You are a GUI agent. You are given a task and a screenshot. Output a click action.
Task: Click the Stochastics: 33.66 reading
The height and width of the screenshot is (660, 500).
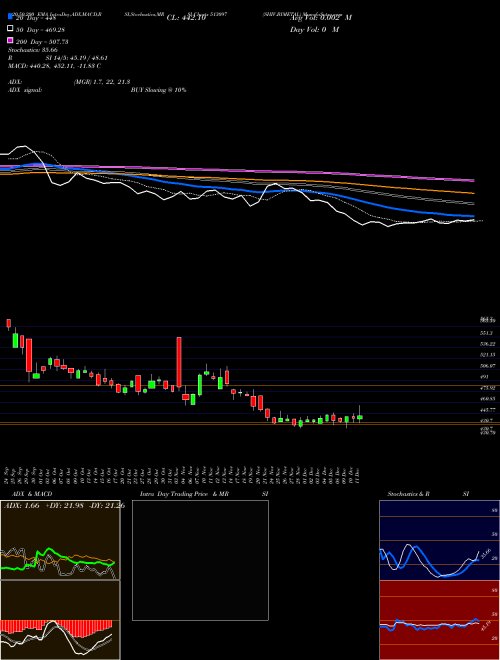(x=33, y=50)
